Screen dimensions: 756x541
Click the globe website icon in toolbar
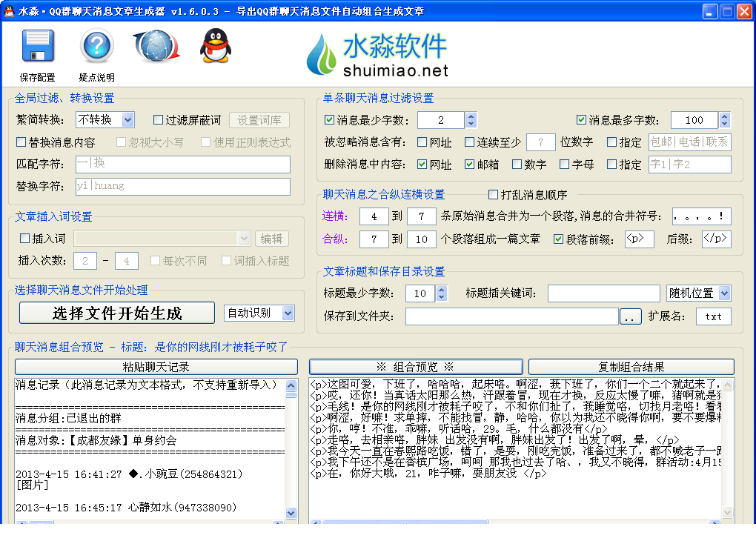(x=155, y=47)
